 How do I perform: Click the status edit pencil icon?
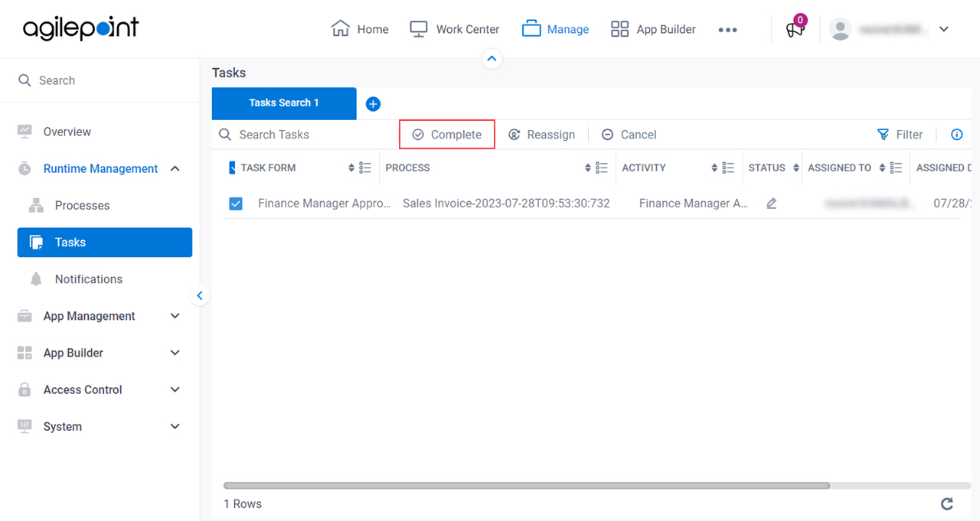[771, 204]
